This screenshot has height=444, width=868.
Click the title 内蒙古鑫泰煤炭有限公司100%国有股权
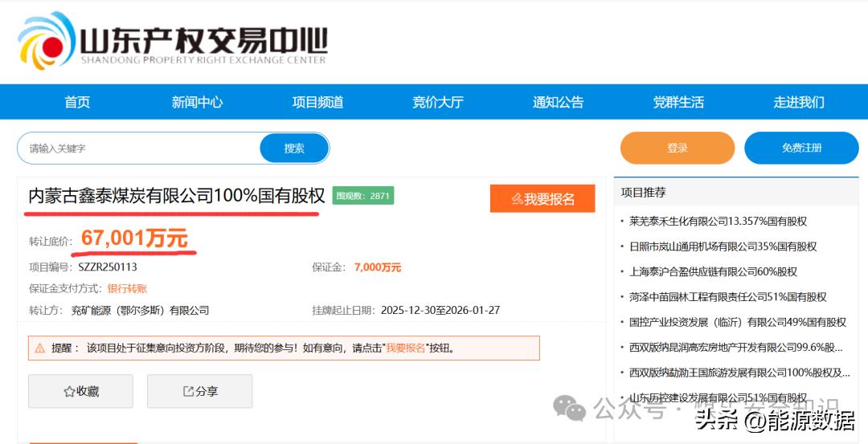click(177, 196)
